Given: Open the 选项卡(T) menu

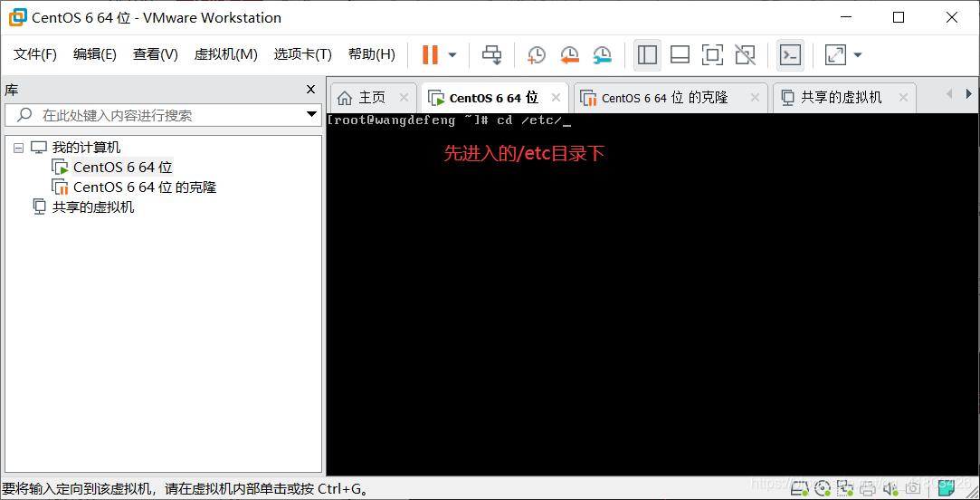Looking at the screenshot, I should 302,54.
